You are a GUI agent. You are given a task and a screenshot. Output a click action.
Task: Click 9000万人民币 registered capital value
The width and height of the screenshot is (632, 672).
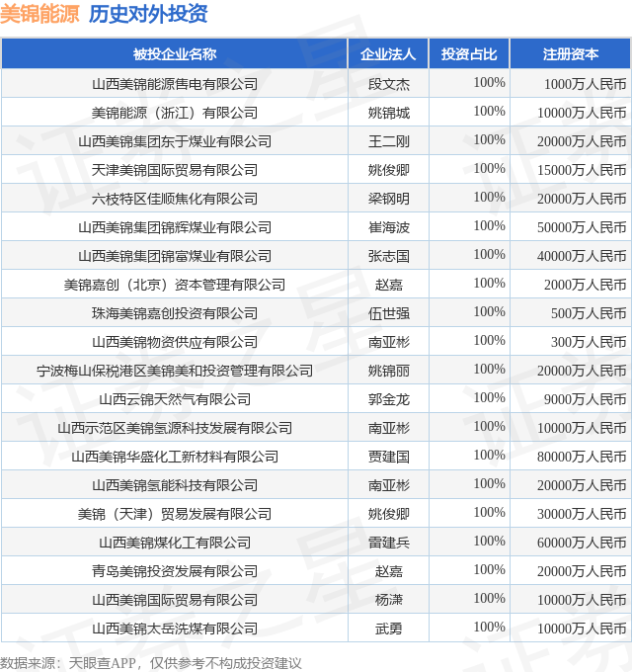[585, 399]
